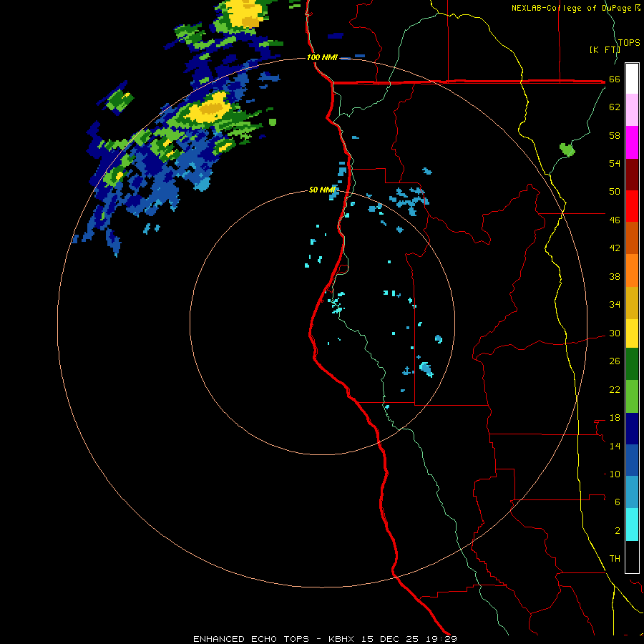Screen dimensions: 644x644
Task: Click the light pink legend swatch
Action: coord(632,110)
